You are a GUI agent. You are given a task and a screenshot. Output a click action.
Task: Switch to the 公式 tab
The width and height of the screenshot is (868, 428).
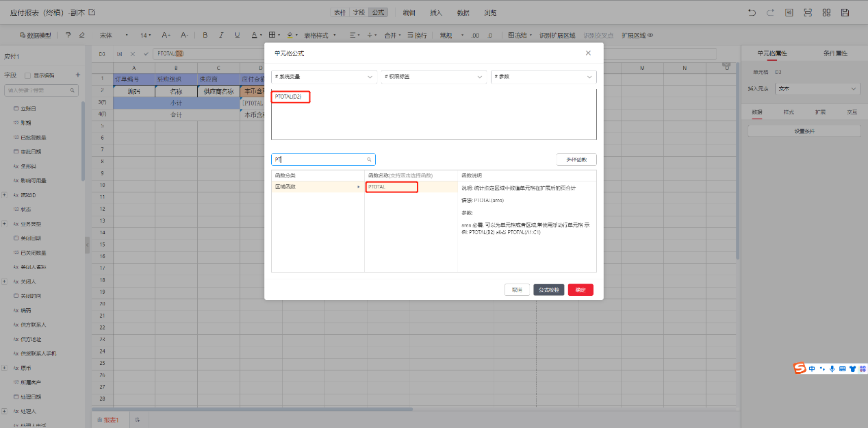pos(378,12)
